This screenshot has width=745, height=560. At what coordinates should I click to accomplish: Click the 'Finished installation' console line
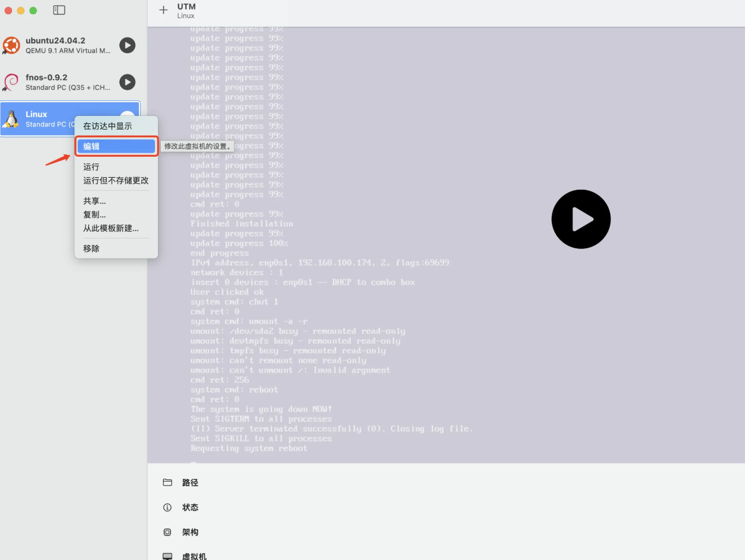click(x=242, y=224)
